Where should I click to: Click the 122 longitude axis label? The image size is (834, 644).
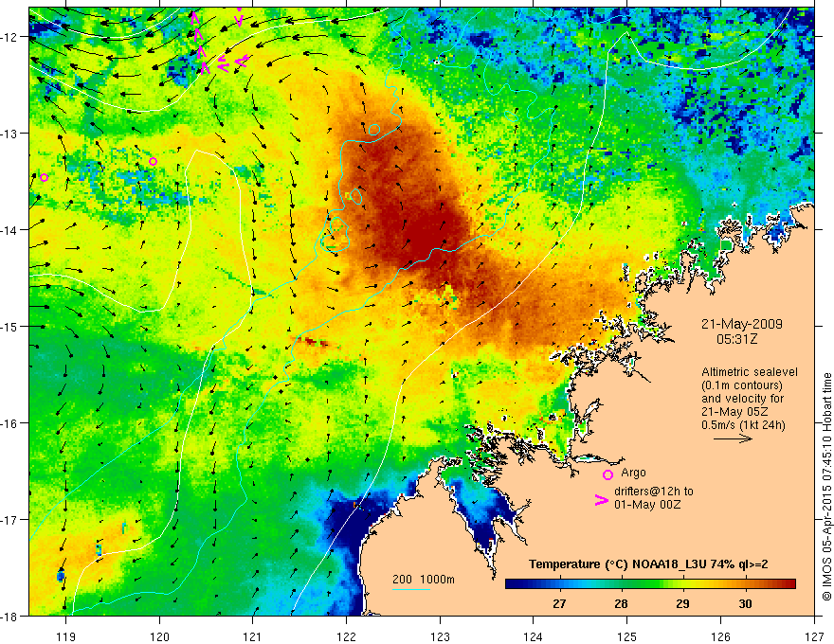click(346, 636)
